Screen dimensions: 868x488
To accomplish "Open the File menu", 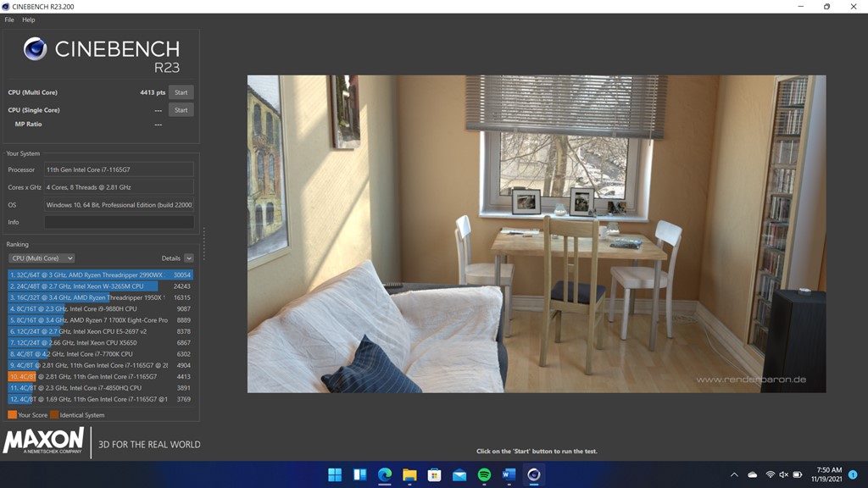I will click(x=8, y=19).
